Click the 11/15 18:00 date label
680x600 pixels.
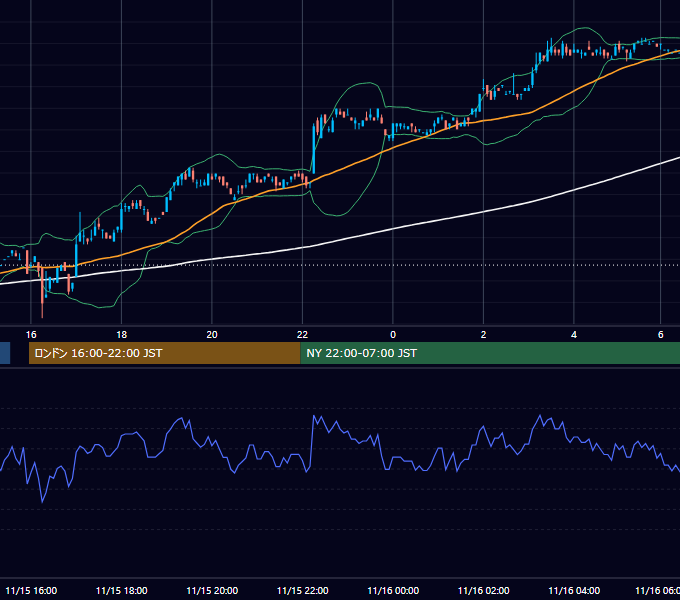point(121,590)
